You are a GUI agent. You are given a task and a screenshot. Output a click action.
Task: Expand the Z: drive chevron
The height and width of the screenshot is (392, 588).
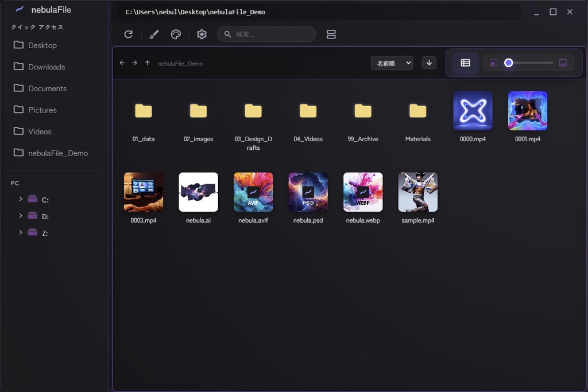(x=21, y=232)
